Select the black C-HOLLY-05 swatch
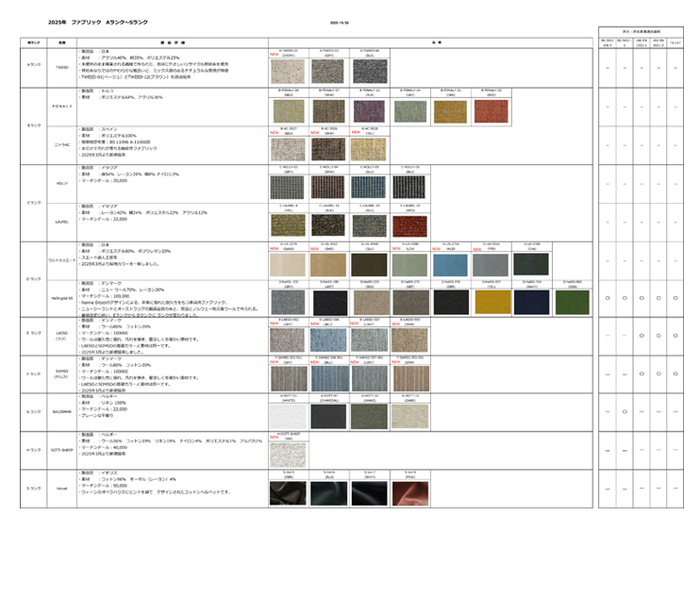 click(x=409, y=186)
